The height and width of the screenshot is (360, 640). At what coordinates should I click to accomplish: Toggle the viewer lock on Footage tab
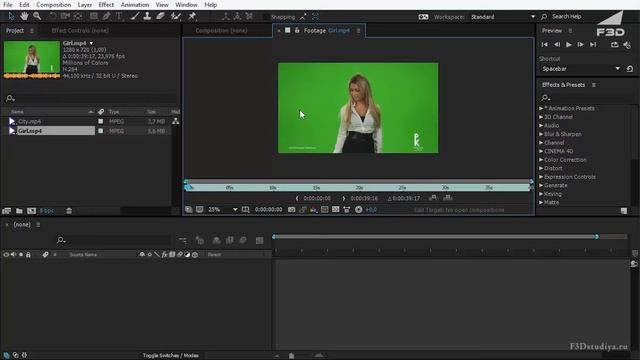click(297, 30)
